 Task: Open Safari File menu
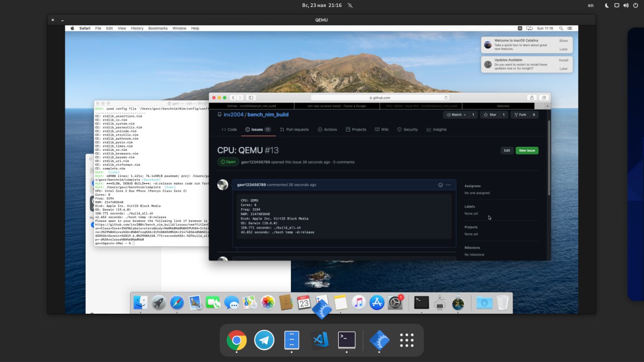tap(98, 28)
